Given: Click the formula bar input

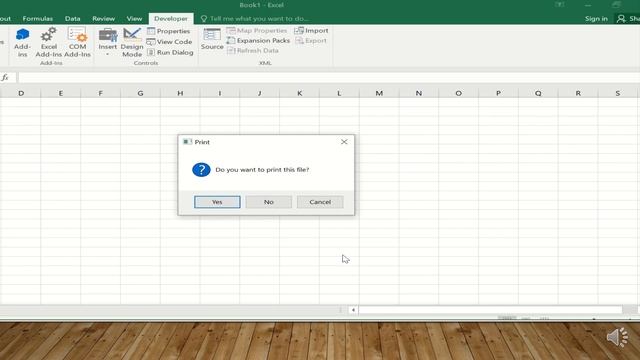Looking at the screenshot, I should 329,78.
